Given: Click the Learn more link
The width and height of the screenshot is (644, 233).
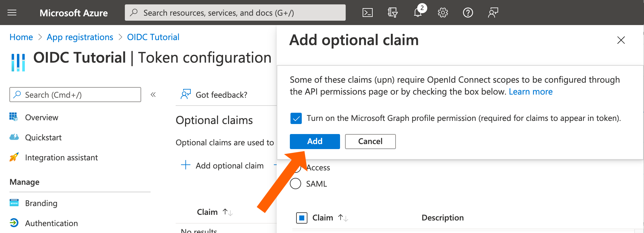Looking at the screenshot, I should pyautogui.click(x=530, y=92).
